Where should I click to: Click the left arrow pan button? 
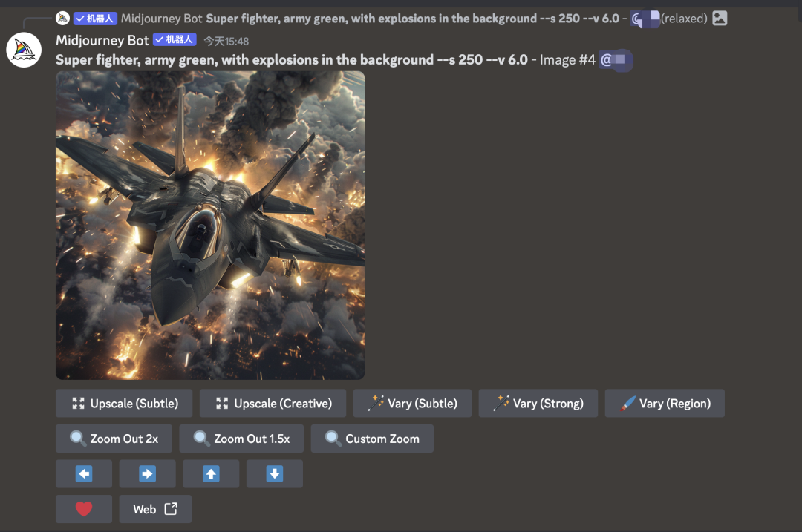(x=84, y=473)
